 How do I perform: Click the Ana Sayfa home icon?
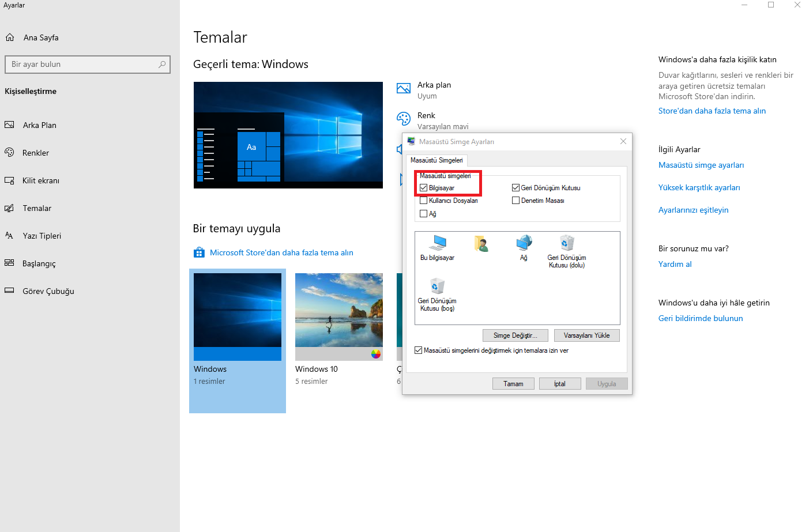(10, 37)
